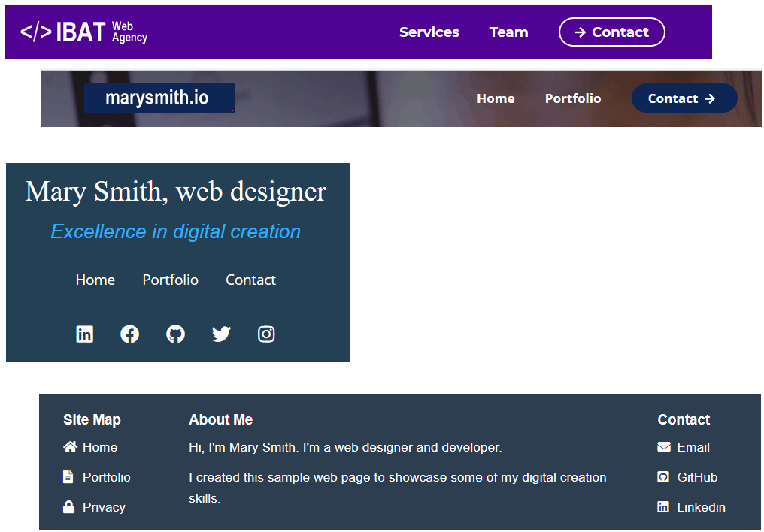Viewport: 764px width, 532px height.
Task: Open Mary Smith's LinkedIn profile icon
Action: [x=84, y=334]
